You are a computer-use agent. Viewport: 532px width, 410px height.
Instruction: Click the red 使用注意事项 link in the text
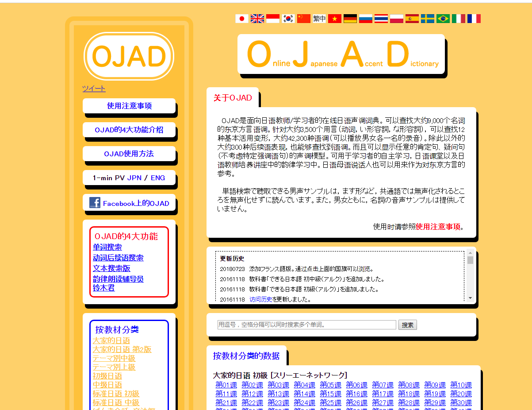[x=438, y=227]
